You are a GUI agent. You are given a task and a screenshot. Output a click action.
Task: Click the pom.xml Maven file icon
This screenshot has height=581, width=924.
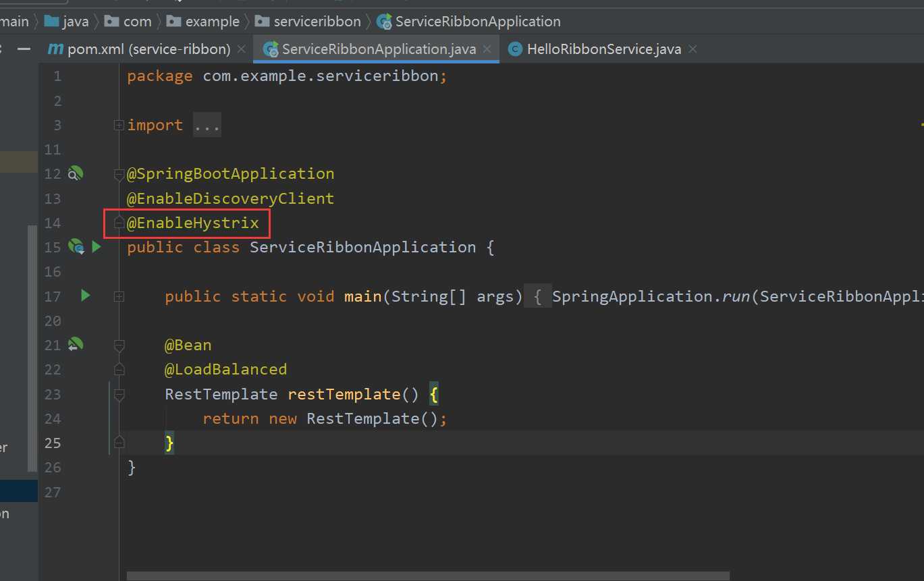tap(55, 49)
